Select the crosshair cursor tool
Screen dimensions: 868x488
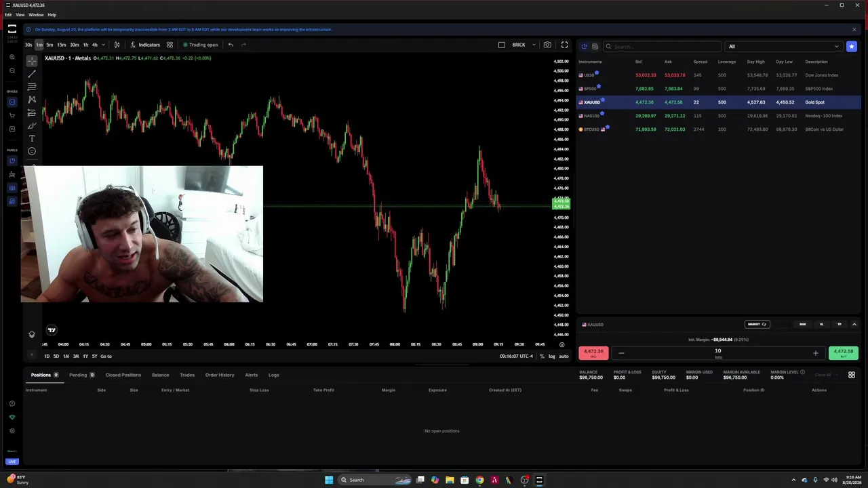coord(32,60)
